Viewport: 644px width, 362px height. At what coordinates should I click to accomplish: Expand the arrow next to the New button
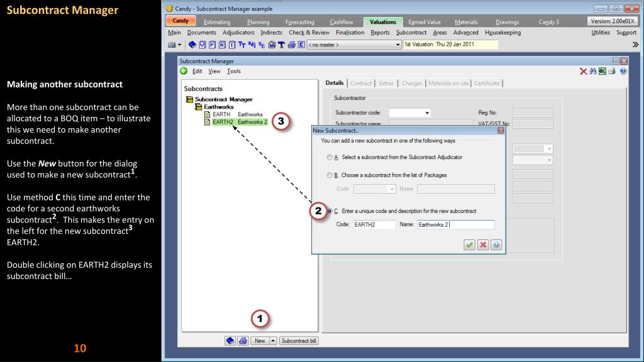click(x=273, y=341)
